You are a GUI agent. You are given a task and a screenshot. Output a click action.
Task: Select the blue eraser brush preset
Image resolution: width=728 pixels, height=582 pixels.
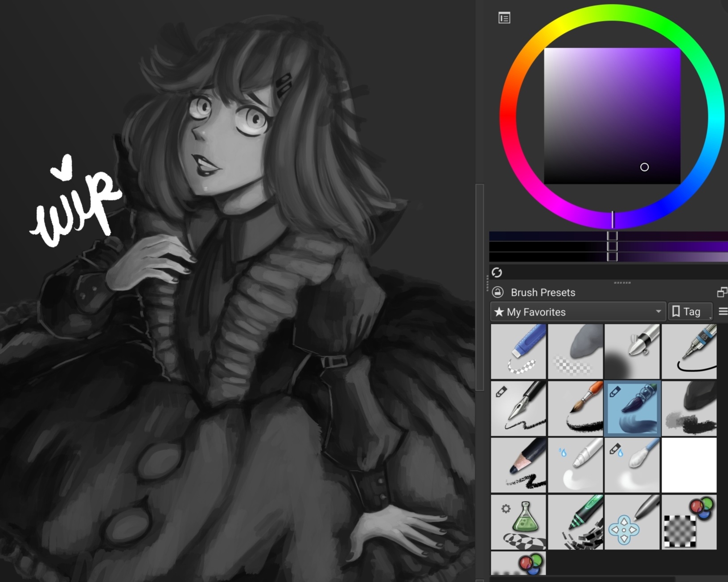(x=518, y=352)
